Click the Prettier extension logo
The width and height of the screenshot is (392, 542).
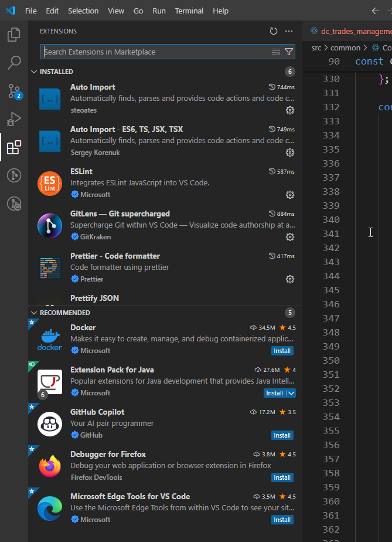50,268
